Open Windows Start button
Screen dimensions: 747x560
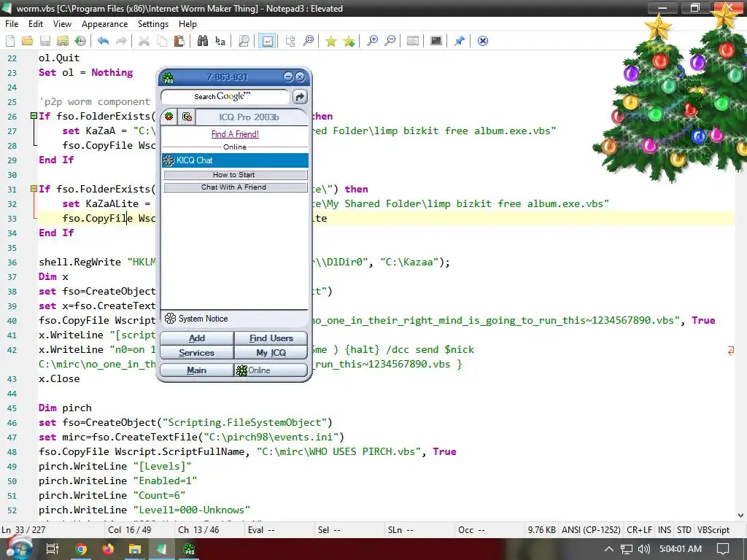point(18,549)
